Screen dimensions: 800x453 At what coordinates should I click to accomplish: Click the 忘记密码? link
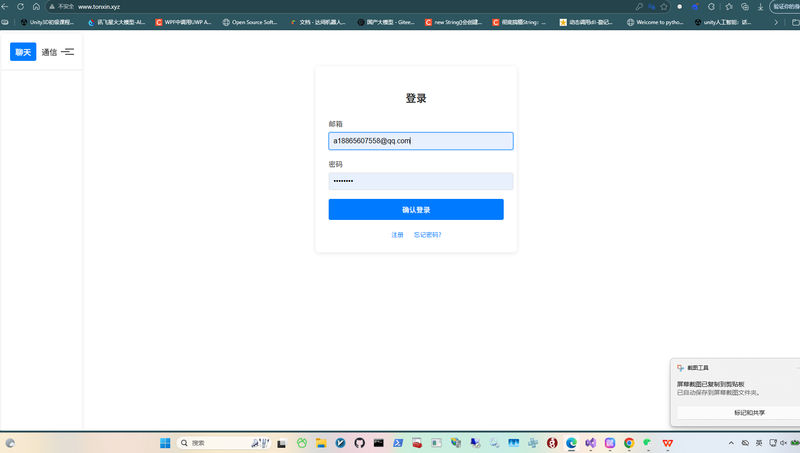pyautogui.click(x=427, y=235)
